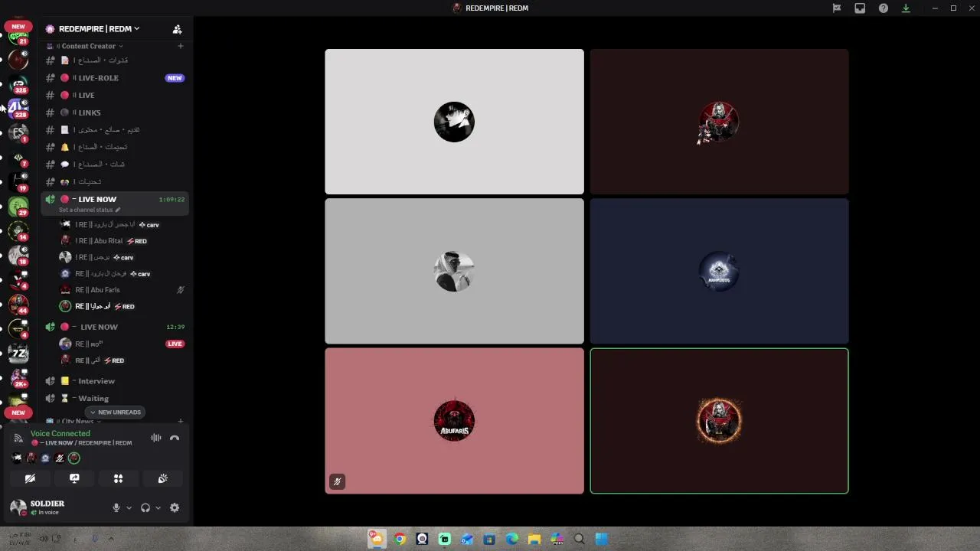
Task: Collapse the Content Creator category
Action: pos(88,46)
